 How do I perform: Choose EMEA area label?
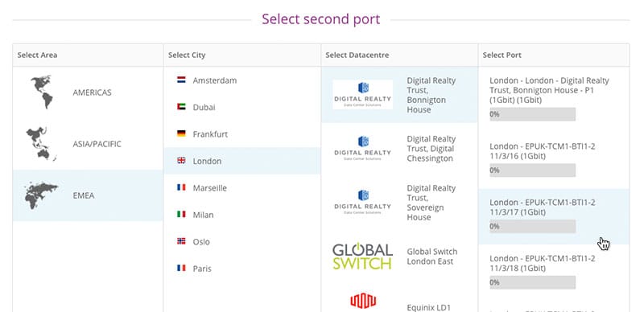[x=84, y=195]
